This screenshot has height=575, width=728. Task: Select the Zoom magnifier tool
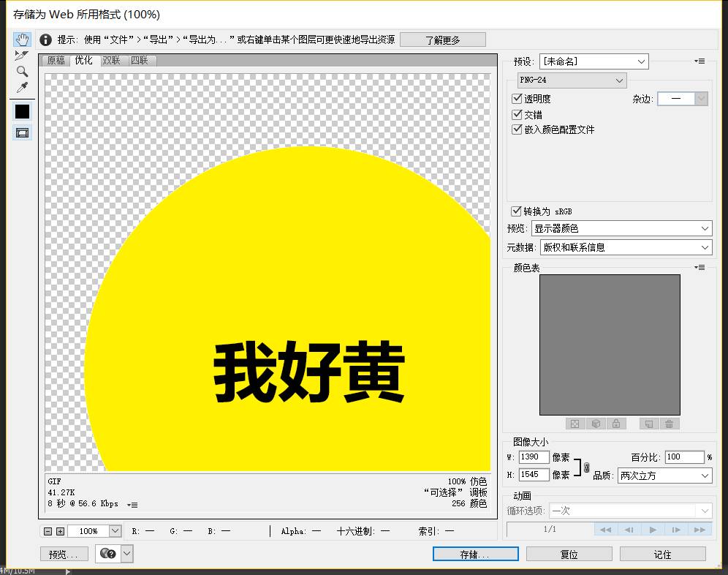tap(22, 71)
